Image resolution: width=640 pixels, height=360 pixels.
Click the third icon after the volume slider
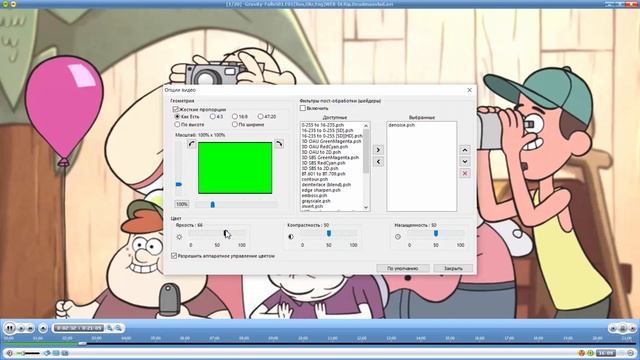65,353
